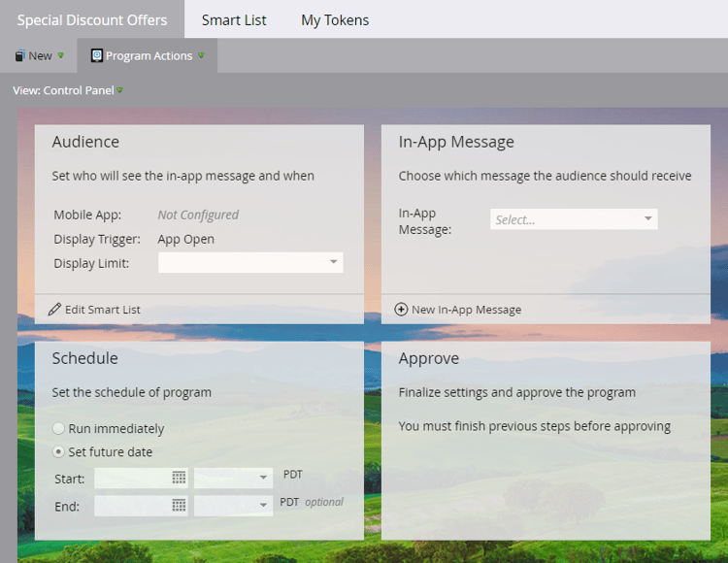728x563 pixels.
Task: Click into the Start date field
Action: [132, 478]
